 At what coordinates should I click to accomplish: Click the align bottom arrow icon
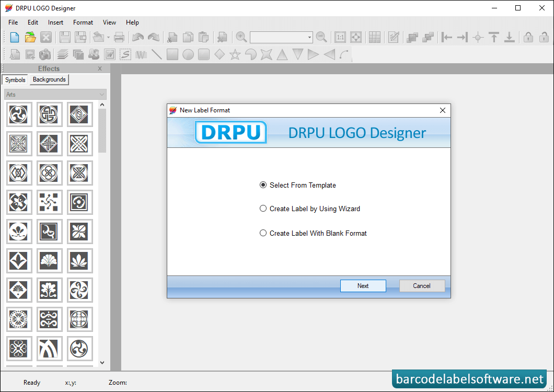click(x=510, y=37)
